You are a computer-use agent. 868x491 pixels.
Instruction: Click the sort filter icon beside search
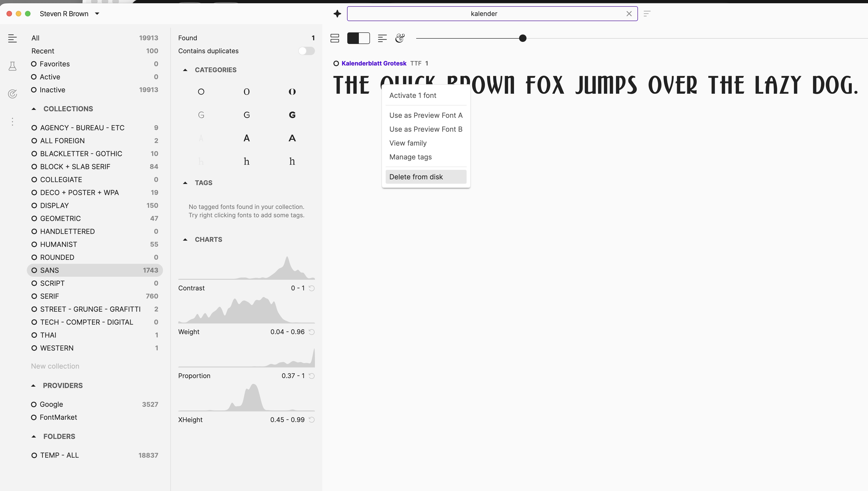pos(647,14)
